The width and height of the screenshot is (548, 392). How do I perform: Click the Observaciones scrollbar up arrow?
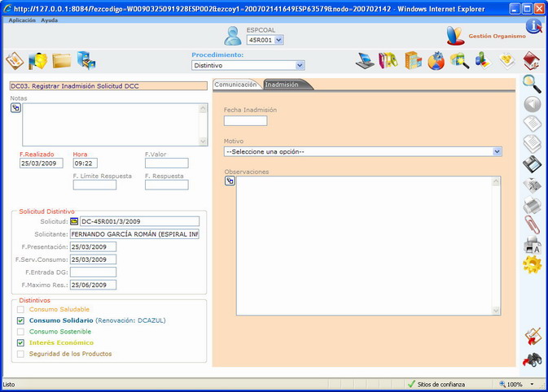tap(496, 181)
